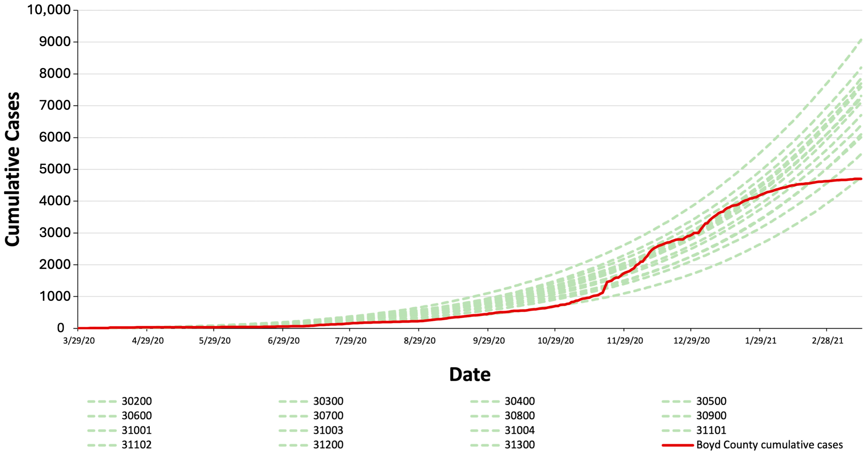
Task: Select the 31001 legend label
Action: (136, 430)
